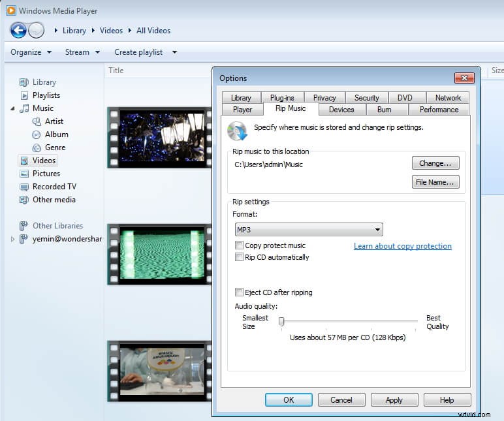Viewport: 504px width, 421px height.
Task: Open the Create playlist dropdown arrow
Action: pos(174,52)
